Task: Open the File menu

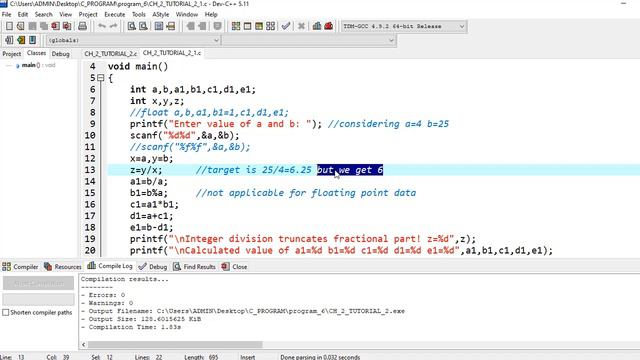Action: pyautogui.click(x=7, y=14)
